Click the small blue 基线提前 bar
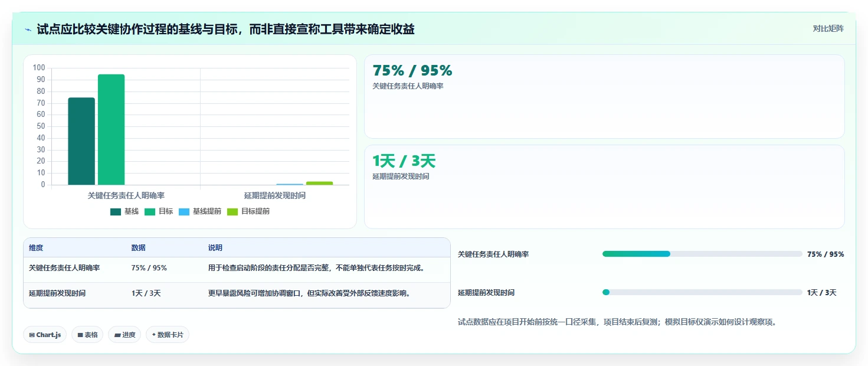 coord(290,184)
